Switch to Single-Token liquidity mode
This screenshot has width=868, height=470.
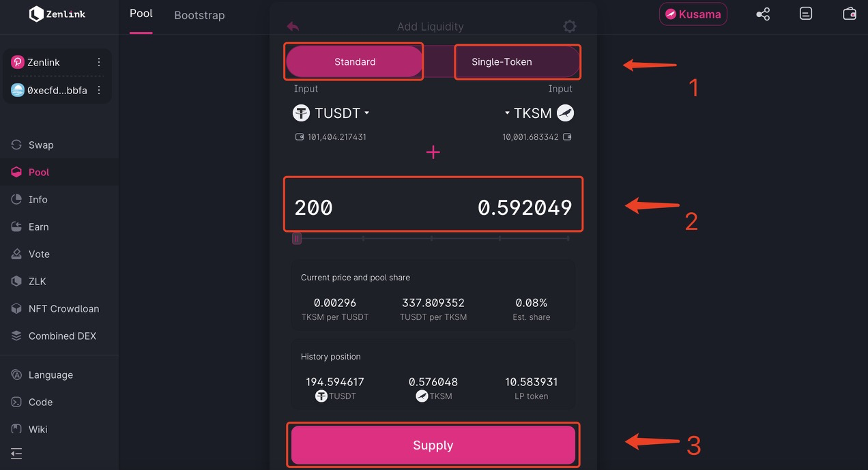pyautogui.click(x=502, y=61)
